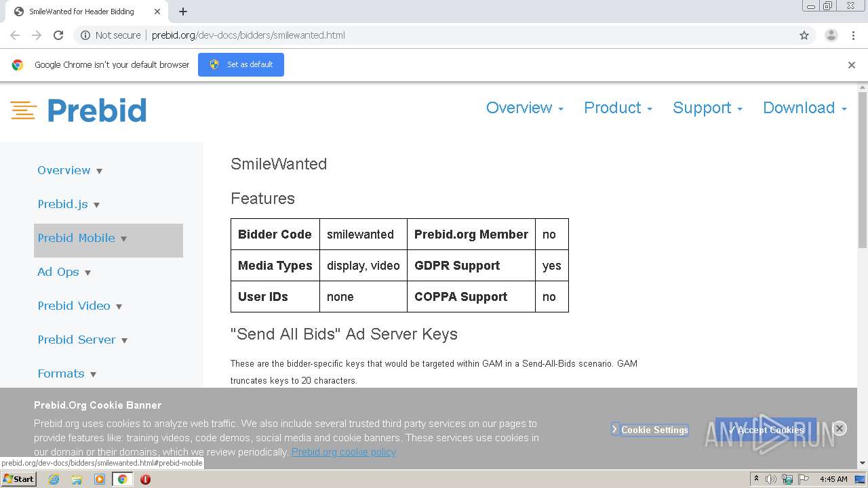Click the Cookie Settings button
This screenshot has width=868, height=488.
(x=650, y=430)
